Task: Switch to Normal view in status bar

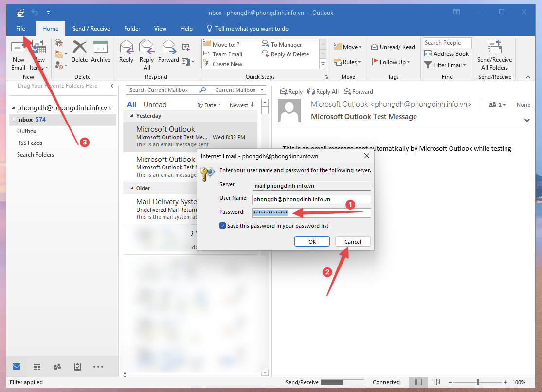Action: pos(418,382)
